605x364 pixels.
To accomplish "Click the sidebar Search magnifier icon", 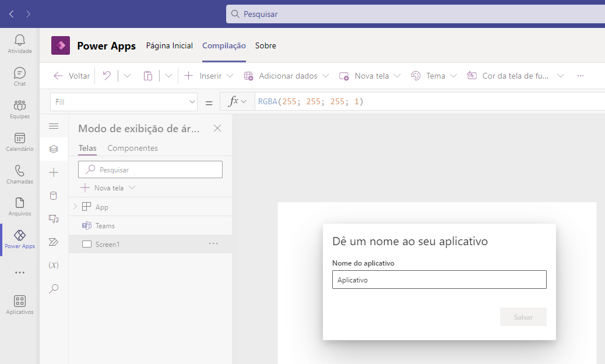I will pyautogui.click(x=54, y=288).
